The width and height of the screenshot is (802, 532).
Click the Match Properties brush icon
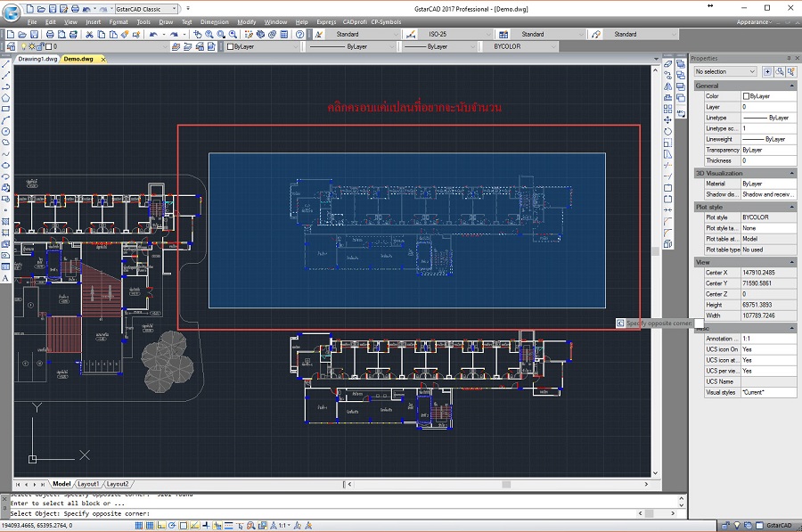tap(124, 34)
